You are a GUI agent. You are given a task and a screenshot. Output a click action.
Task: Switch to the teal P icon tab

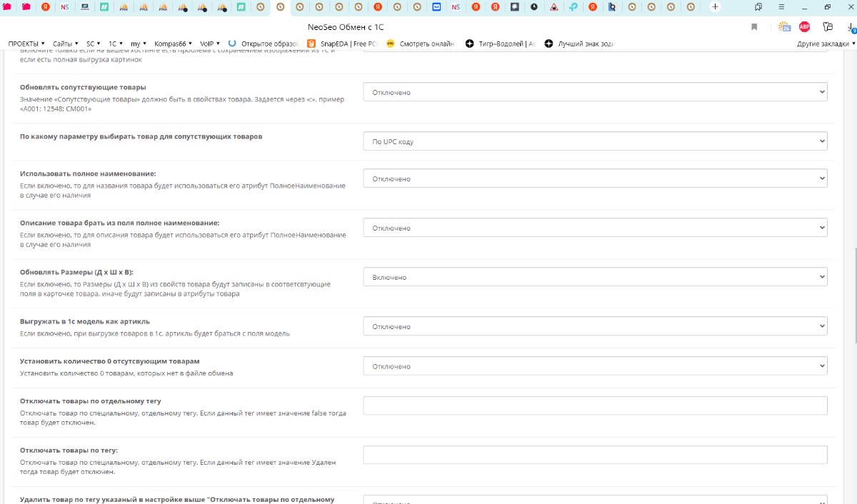(x=573, y=7)
